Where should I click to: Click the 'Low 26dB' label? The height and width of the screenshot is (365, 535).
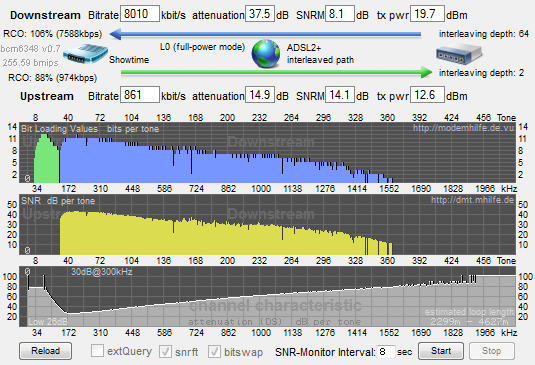pos(48,321)
